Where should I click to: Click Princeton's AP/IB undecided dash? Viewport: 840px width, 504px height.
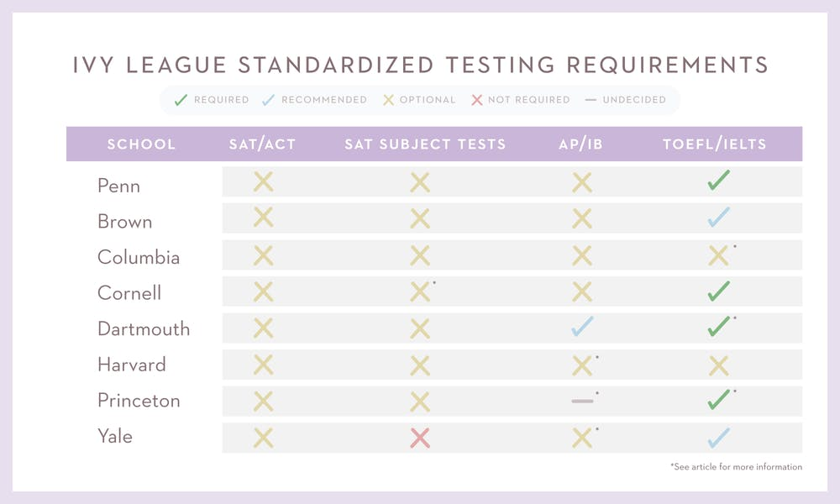[582, 401]
